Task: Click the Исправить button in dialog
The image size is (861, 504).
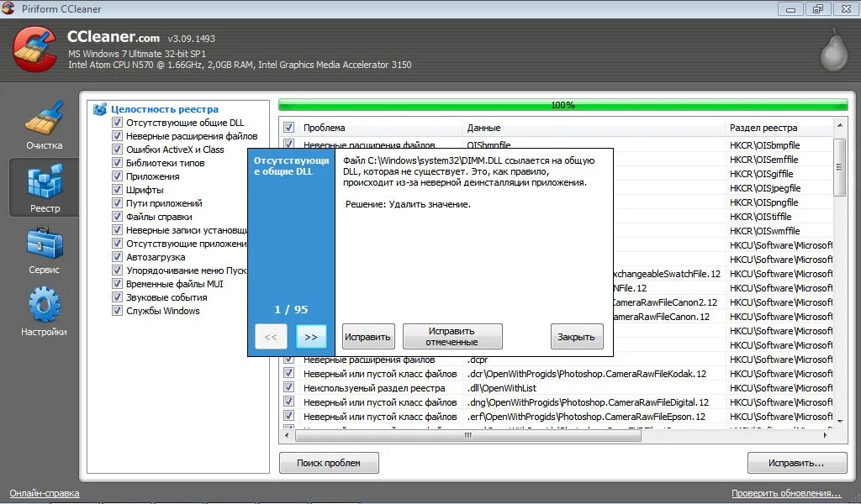Action: coord(368,337)
